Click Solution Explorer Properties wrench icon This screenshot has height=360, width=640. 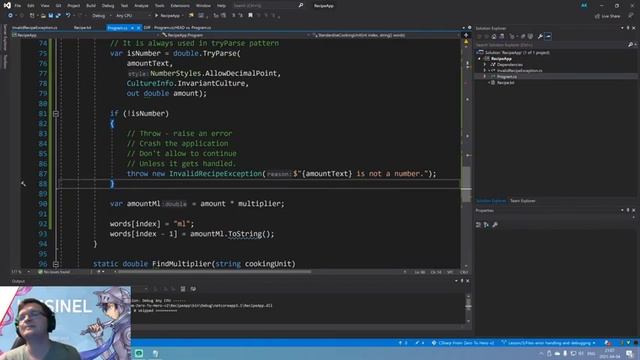[x=540, y=36]
